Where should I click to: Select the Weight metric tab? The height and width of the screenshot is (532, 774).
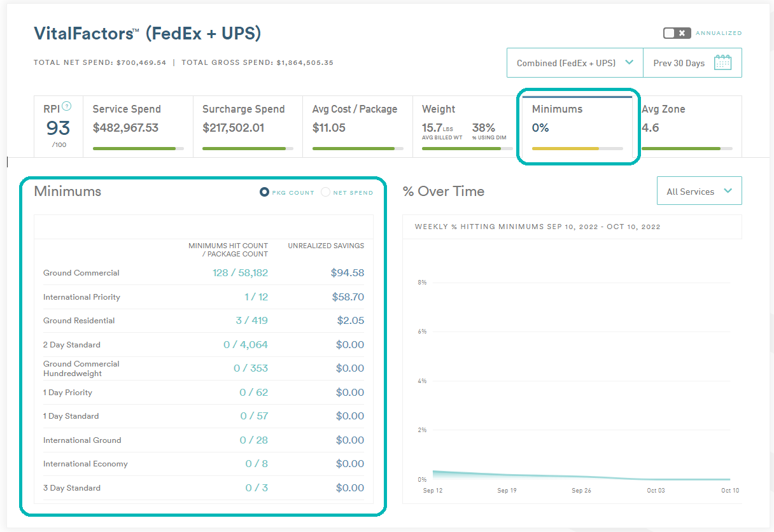(467, 125)
